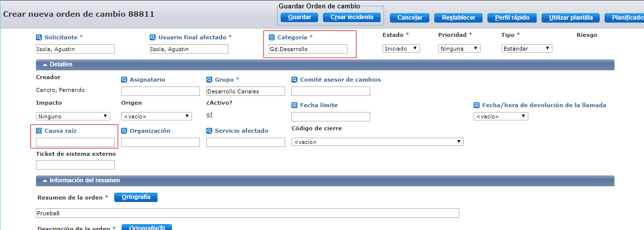Click the Organización input field

[x=161, y=143]
